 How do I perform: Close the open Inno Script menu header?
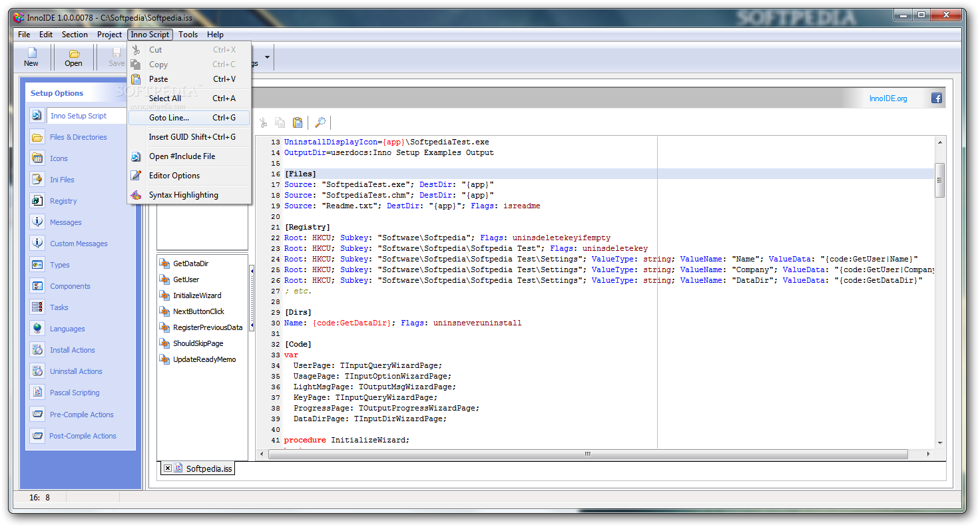(x=150, y=35)
